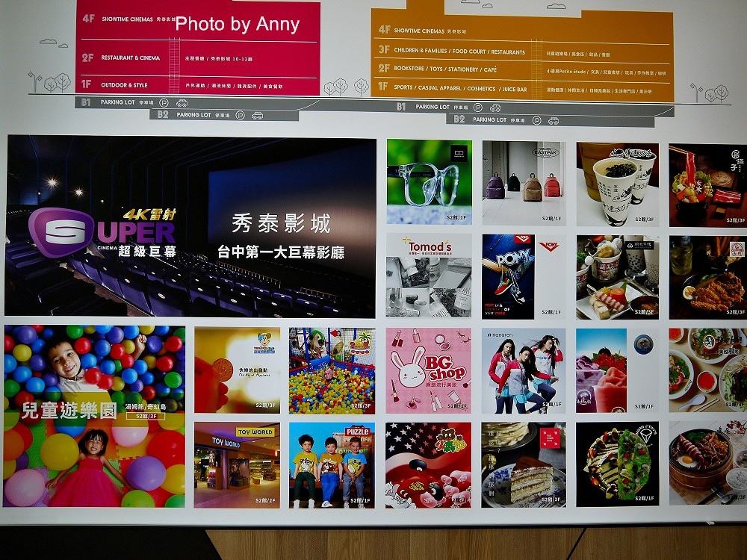
Task: Open the sushi plate and drinks tile
Action: [x=618, y=277]
